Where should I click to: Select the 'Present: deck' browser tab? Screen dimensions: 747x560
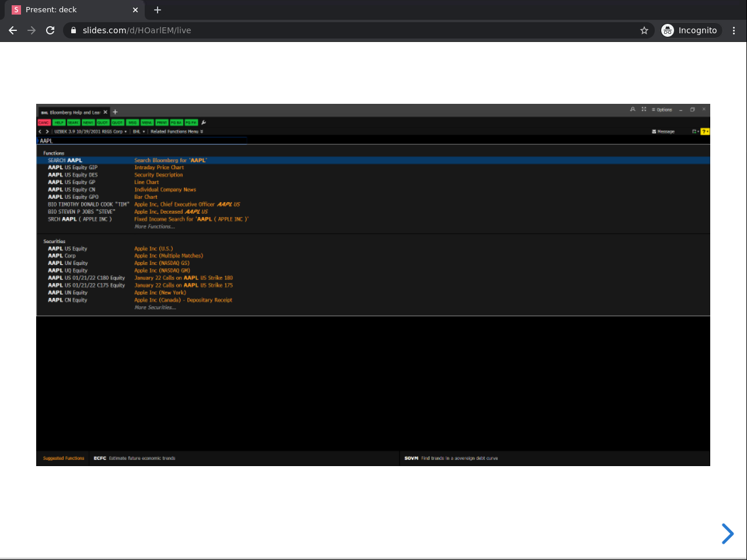(75, 10)
